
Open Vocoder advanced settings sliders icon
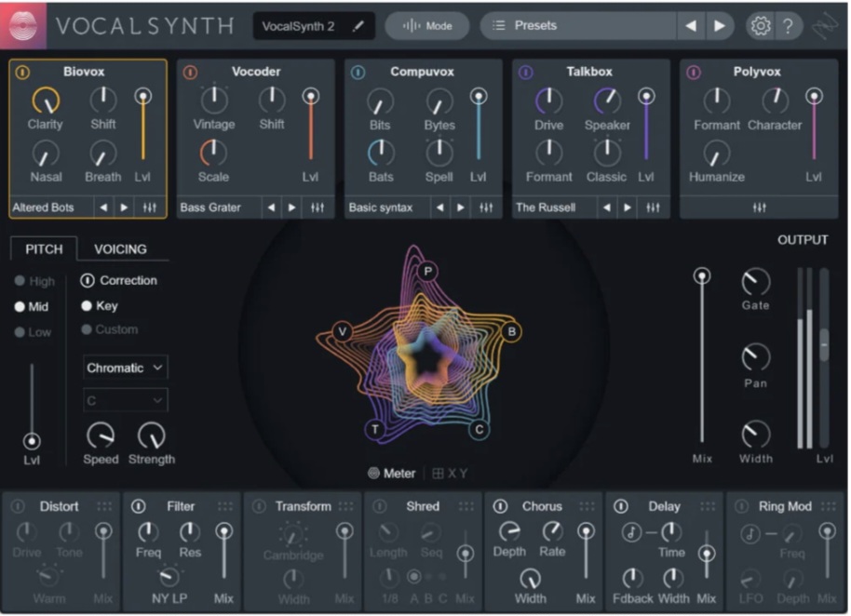coord(317,208)
